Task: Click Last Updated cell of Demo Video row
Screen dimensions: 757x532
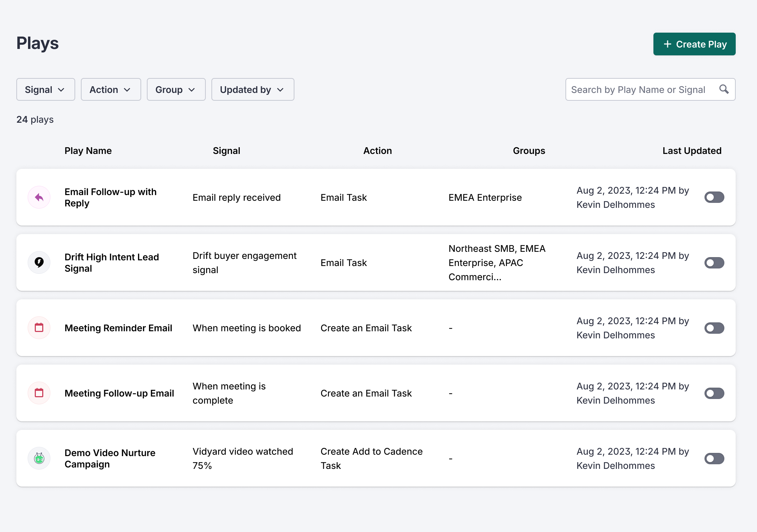Action: pyautogui.click(x=632, y=459)
